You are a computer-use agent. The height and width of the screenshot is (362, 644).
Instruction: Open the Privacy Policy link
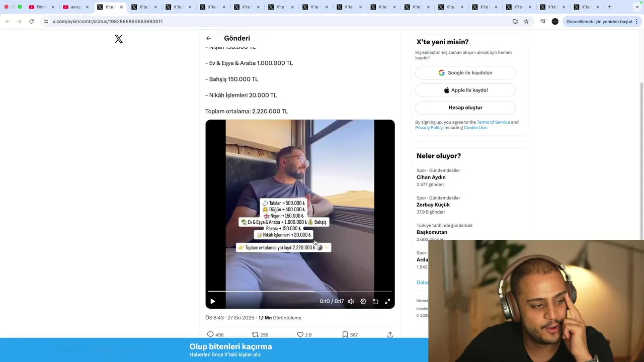click(x=429, y=128)
